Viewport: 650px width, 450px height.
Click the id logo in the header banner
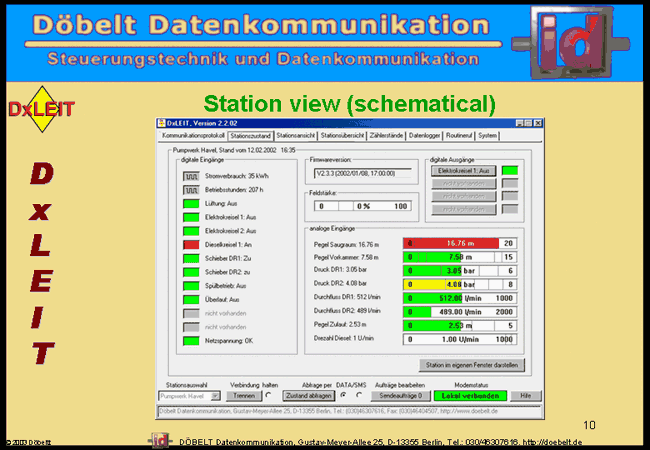click(x=571, y=43)
